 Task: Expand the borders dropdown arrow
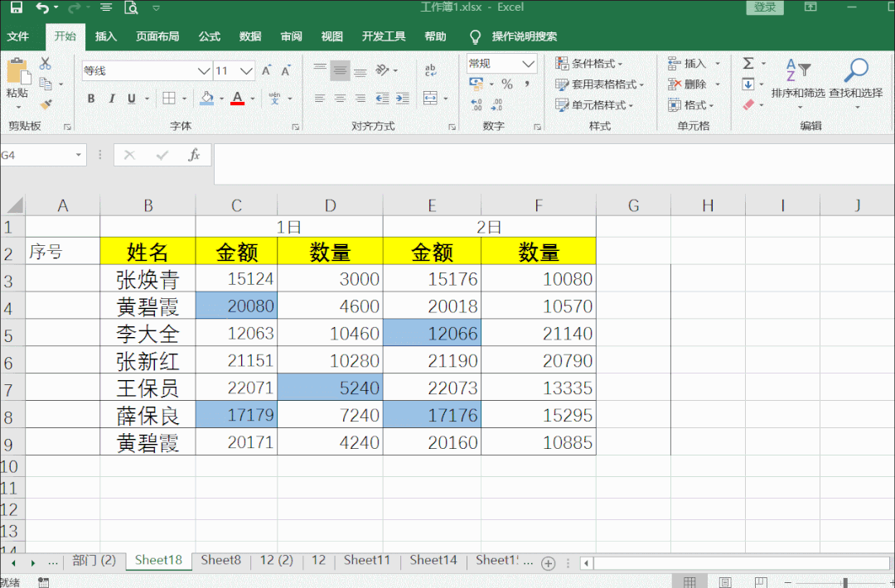tap(184, 99)
